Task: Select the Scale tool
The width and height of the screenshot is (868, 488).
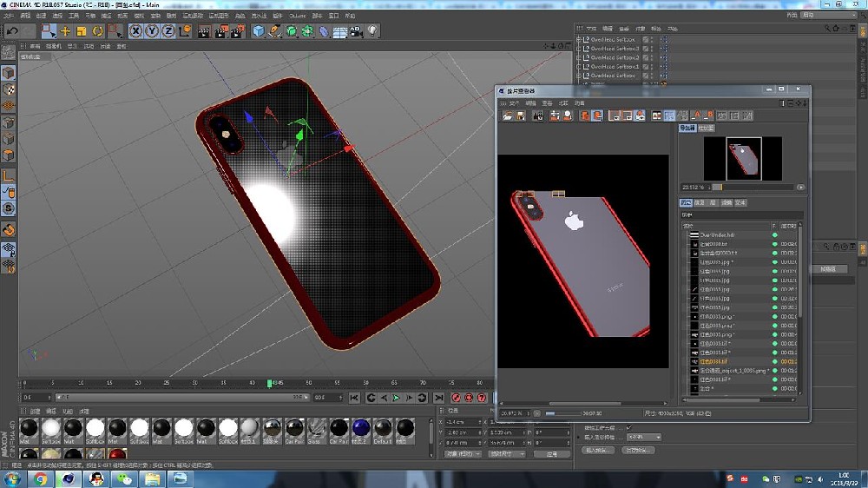Action: tap(82, 31)
